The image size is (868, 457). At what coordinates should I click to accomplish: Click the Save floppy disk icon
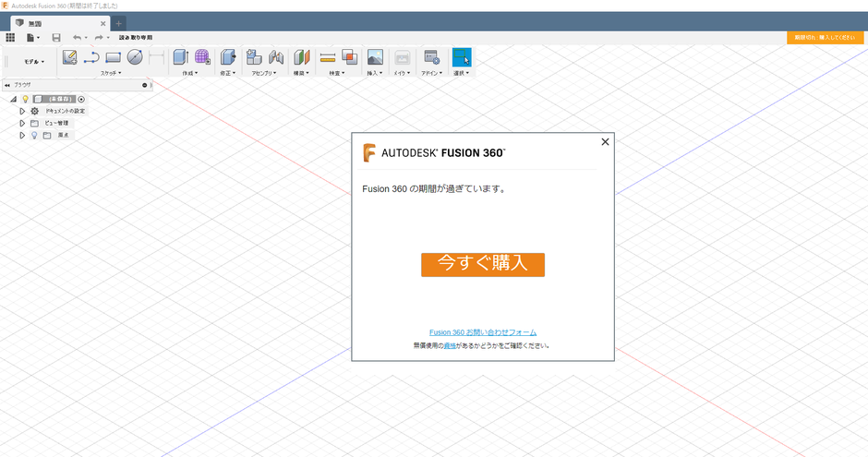56,38
